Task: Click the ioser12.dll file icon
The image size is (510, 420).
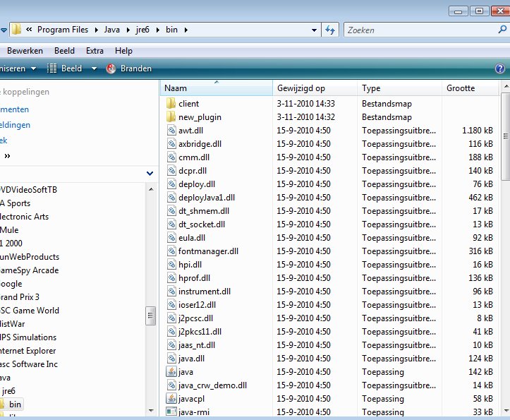Action: 171,305
